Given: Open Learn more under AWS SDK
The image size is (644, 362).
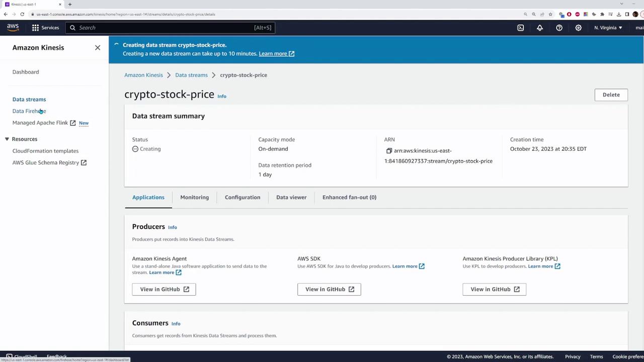Looking at the screenshot, I should point(409,266).
